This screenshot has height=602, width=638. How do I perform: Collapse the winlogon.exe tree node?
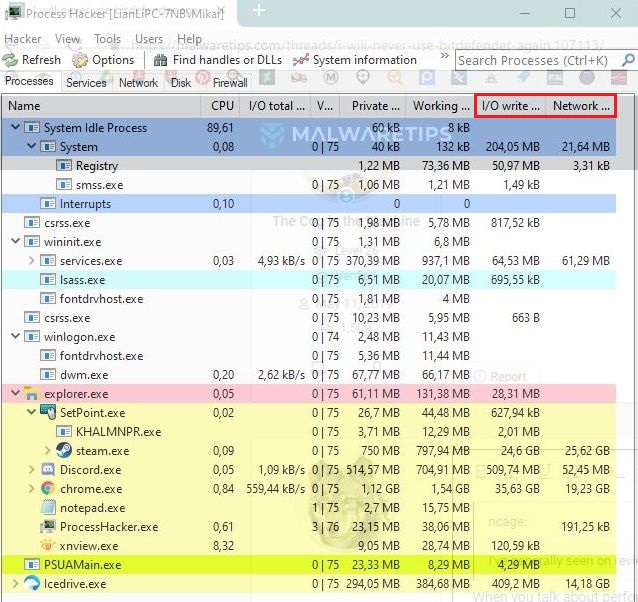pyautogui.click(x=15, y=336)
